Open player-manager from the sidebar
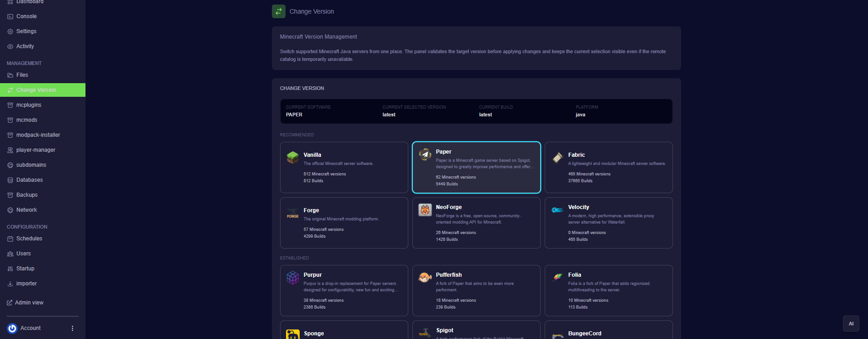The height and width of the screenshot is (339, 868). tap(43, 150)
